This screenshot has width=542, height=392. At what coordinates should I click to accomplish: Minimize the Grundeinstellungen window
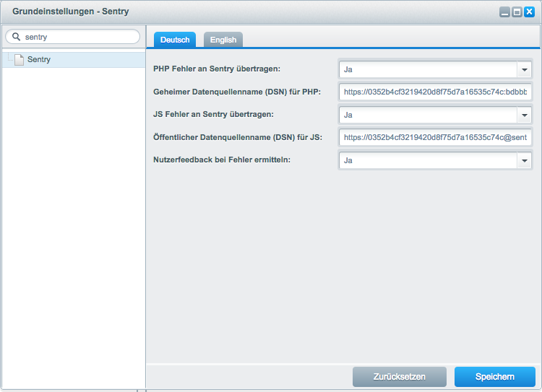[504, 12]
